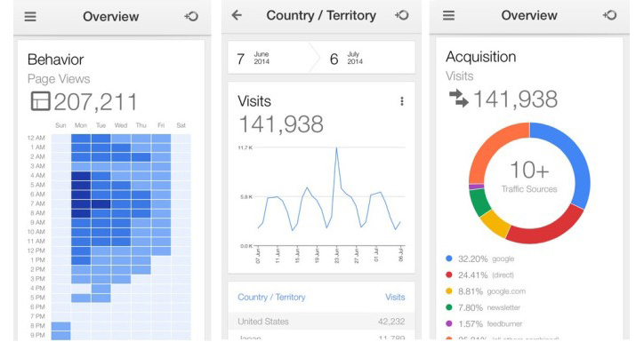Open the hamburger menu in Acquisition Overview screen
Viewport: 644px width, 342px height.
pos(448,15)
